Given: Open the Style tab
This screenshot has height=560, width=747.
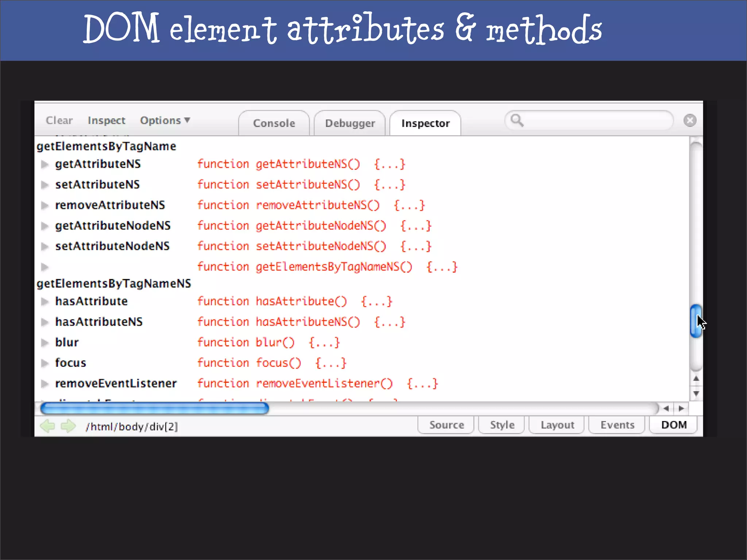Looking at the screenshot, I should point(502,425).
